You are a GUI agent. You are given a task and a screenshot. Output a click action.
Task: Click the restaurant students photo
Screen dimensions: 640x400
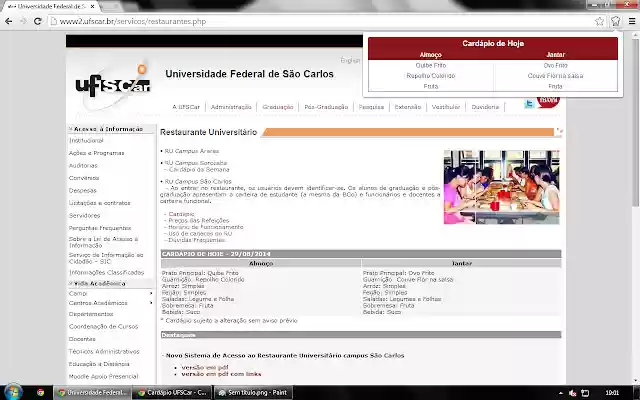tap(502, 187)
